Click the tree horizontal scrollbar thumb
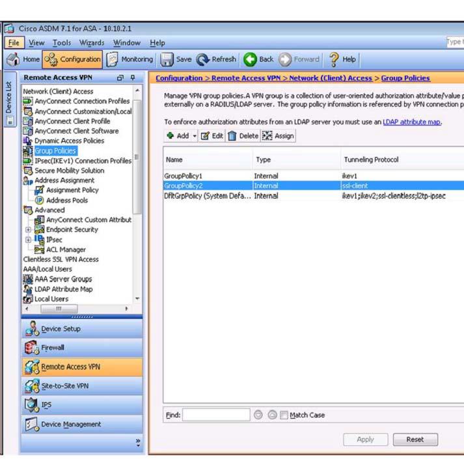464x476 pixels. [59, 309]
